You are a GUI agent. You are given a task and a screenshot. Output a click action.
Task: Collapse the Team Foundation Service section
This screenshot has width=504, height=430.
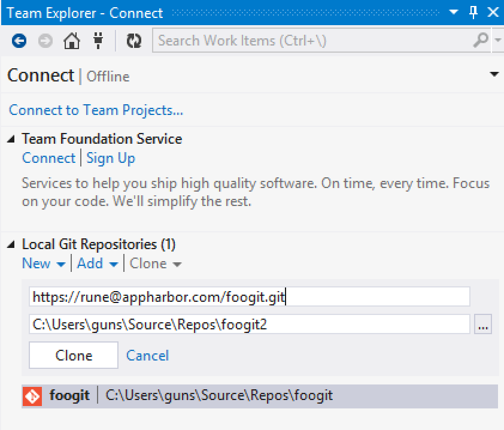coord(11,139)
